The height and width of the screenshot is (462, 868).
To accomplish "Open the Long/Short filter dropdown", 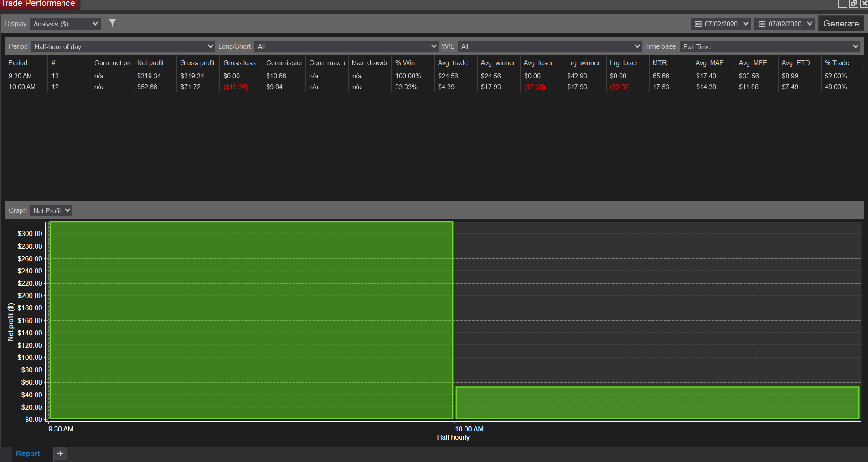I will (x=346, y=46).
